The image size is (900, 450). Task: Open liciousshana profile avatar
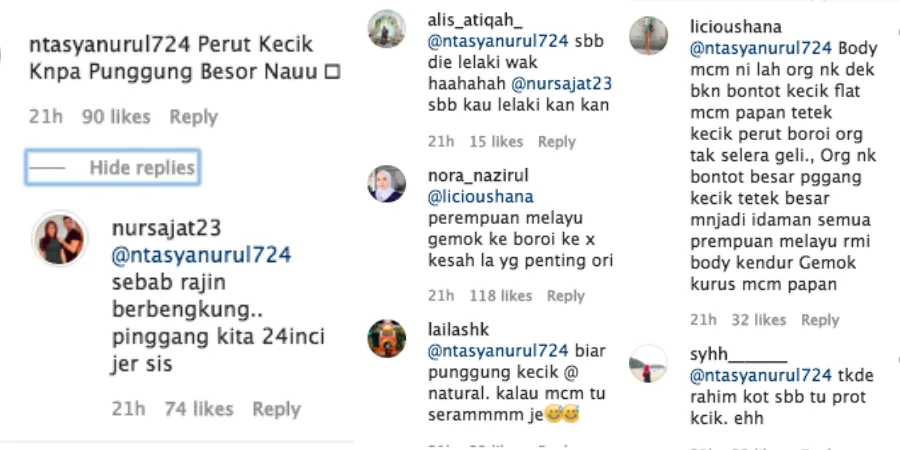(648, 36)
